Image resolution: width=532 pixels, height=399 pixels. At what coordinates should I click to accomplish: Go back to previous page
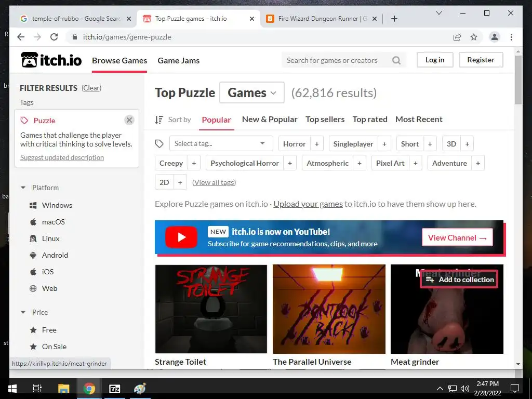21,37
